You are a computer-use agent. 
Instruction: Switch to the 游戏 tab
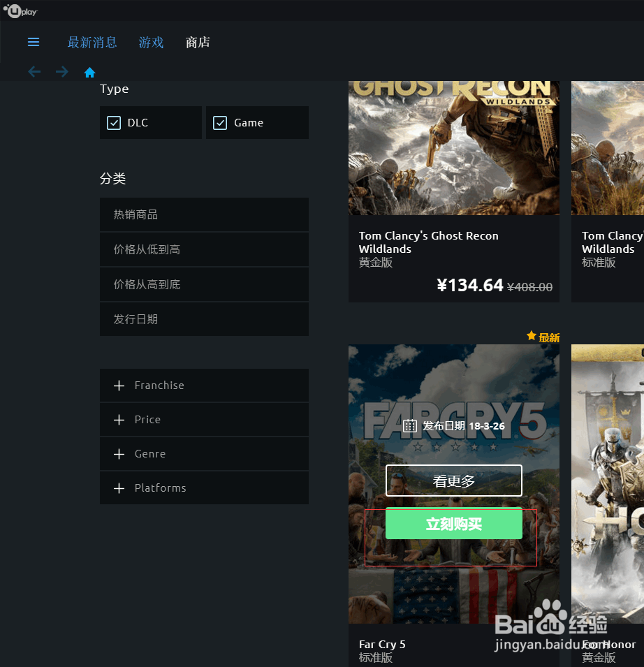(151, 43)
